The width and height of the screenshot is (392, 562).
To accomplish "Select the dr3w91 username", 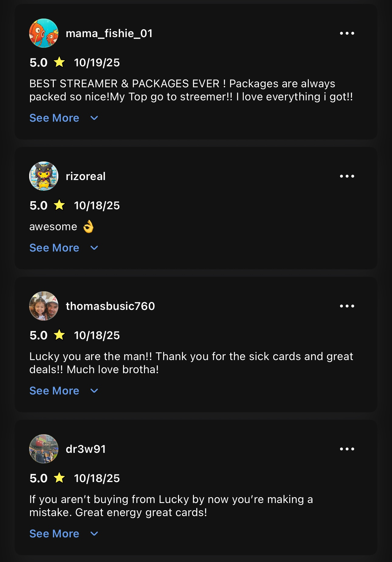I will click(86, 449).
